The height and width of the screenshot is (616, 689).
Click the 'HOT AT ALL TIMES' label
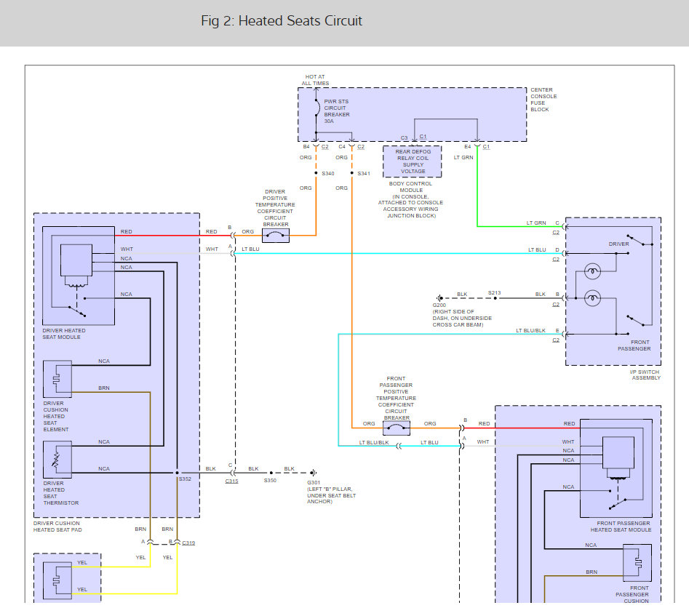pos(315,80)
